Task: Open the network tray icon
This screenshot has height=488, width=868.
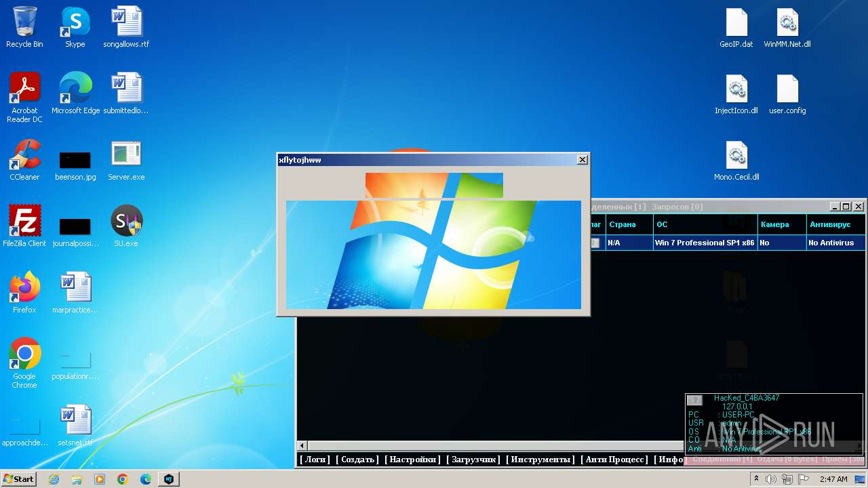Action: click(787, 479)
